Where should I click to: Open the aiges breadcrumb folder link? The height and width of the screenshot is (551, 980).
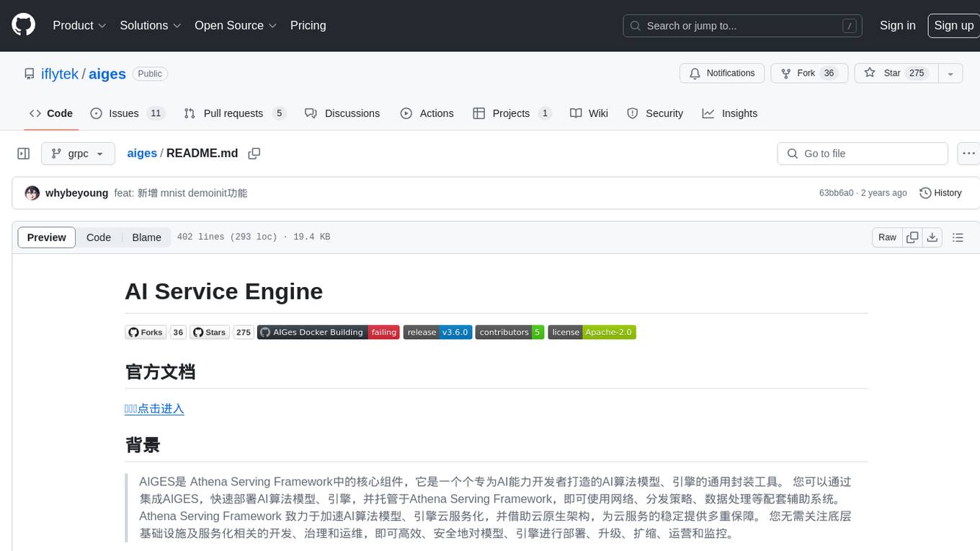tap(142, 154)
